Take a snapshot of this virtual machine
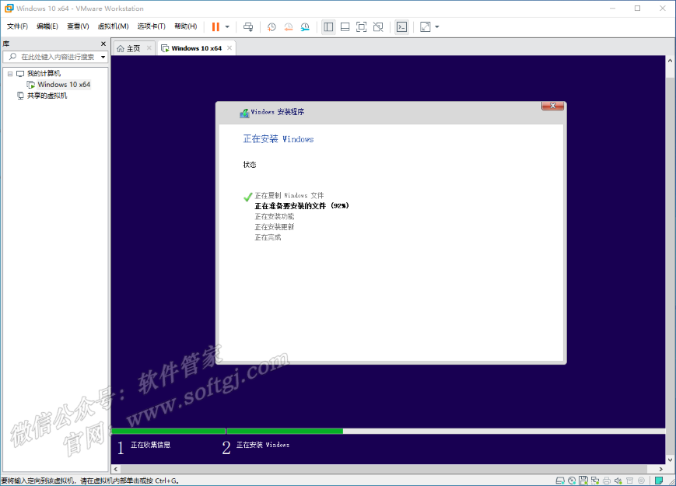The height and width of the screenshot is (486, 676). pos(272,27)
